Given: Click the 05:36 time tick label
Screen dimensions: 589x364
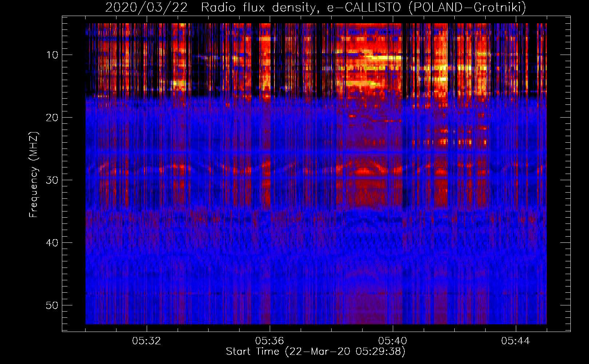Looking at the screenshot, I should click(x=269, y=341).
